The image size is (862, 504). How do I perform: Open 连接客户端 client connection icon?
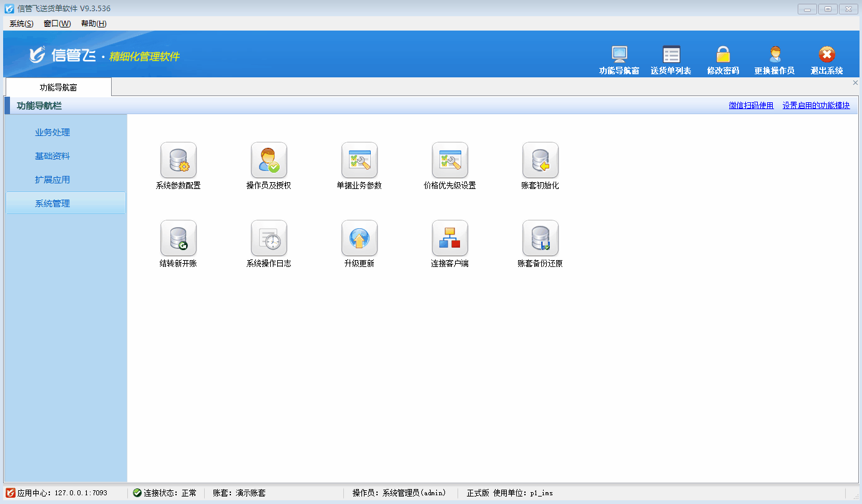pyautogui.click(x=450, y=238)
